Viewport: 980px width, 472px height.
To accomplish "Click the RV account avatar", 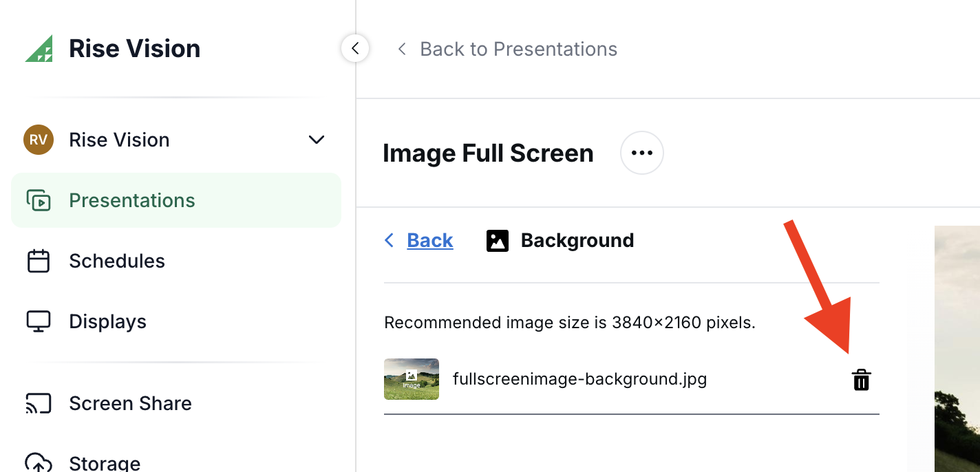I will tap(38, 140).
